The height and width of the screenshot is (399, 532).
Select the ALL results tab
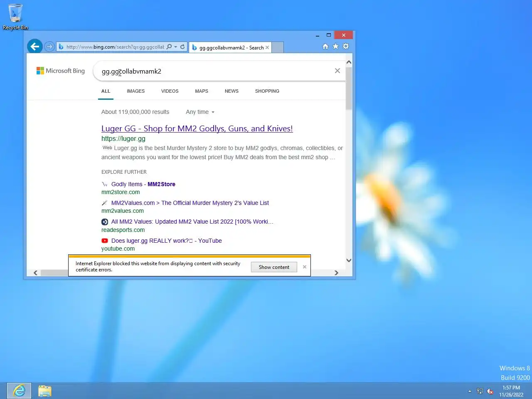click(x=106, y=91)
